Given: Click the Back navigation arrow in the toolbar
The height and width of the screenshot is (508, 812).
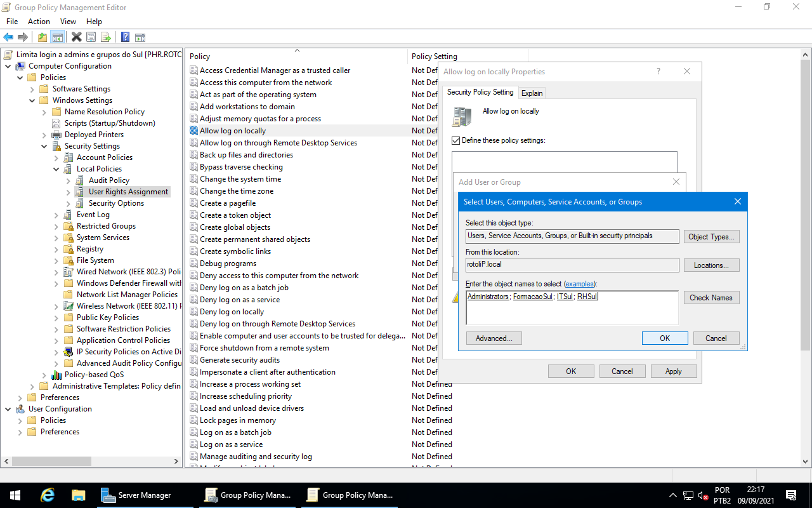Looking at the screenshot, I should [x=8, y=37].
